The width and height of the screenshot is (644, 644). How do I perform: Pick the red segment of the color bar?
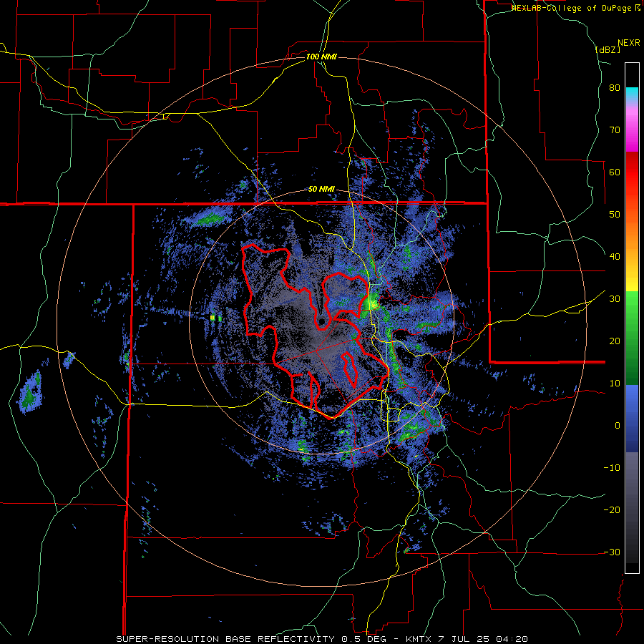point(632,172)
